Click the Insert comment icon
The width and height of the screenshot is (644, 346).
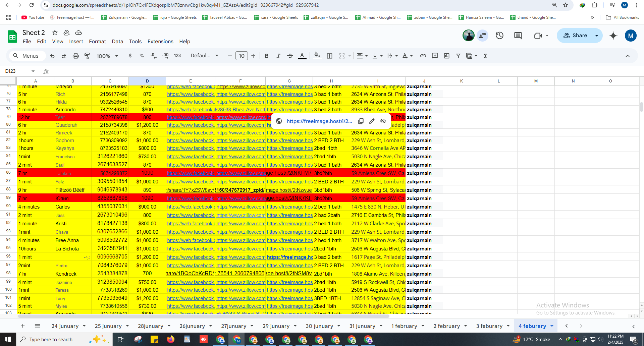point(435,56)
